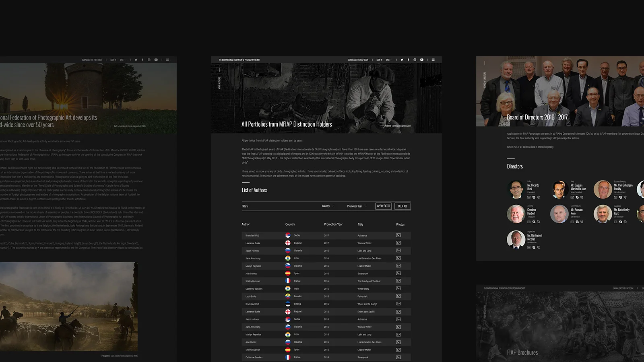Select author name Alan Hunter
This screenshot has width=644, height=362.
click(251, 342)
